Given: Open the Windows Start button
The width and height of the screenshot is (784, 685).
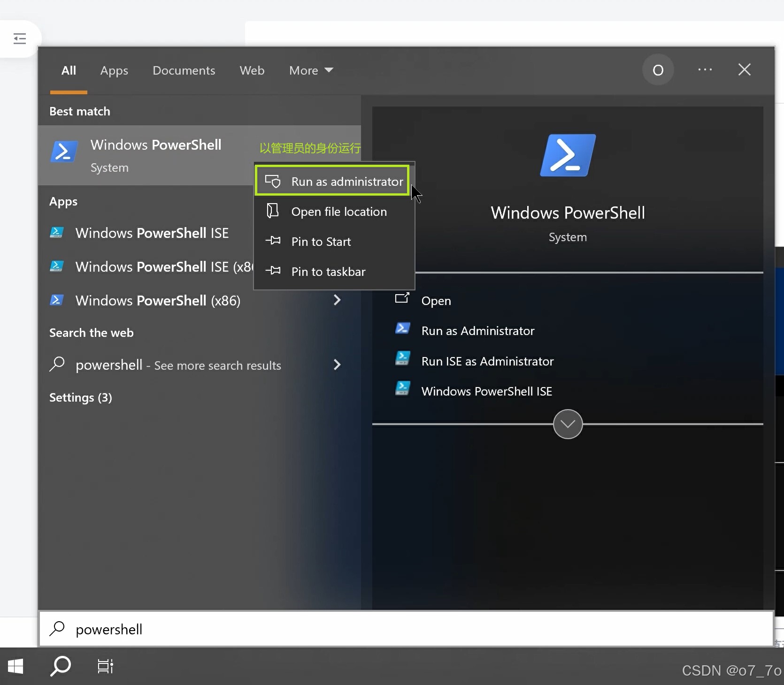Looking at the screenshot, I should [x=15, y=666].
